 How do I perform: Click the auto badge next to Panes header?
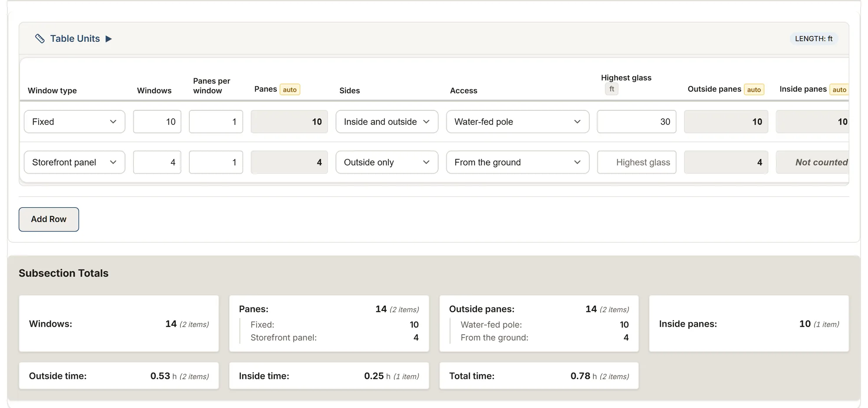click(290, 90)
